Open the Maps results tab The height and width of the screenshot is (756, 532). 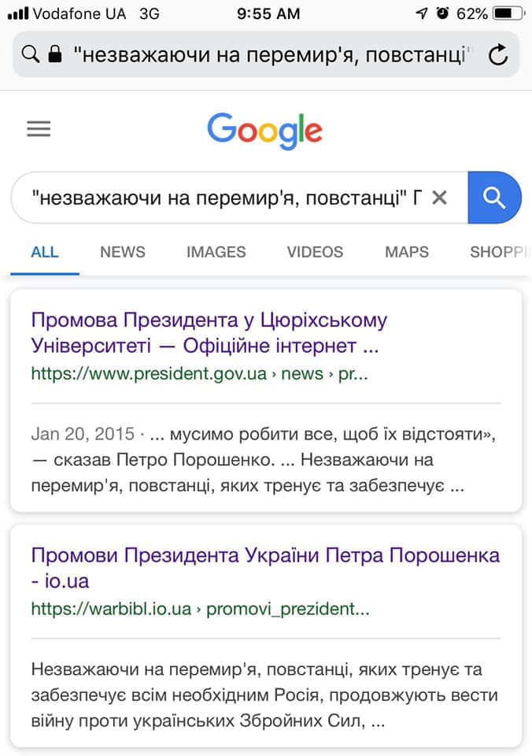pyautogui.click(x=407, y=252)
